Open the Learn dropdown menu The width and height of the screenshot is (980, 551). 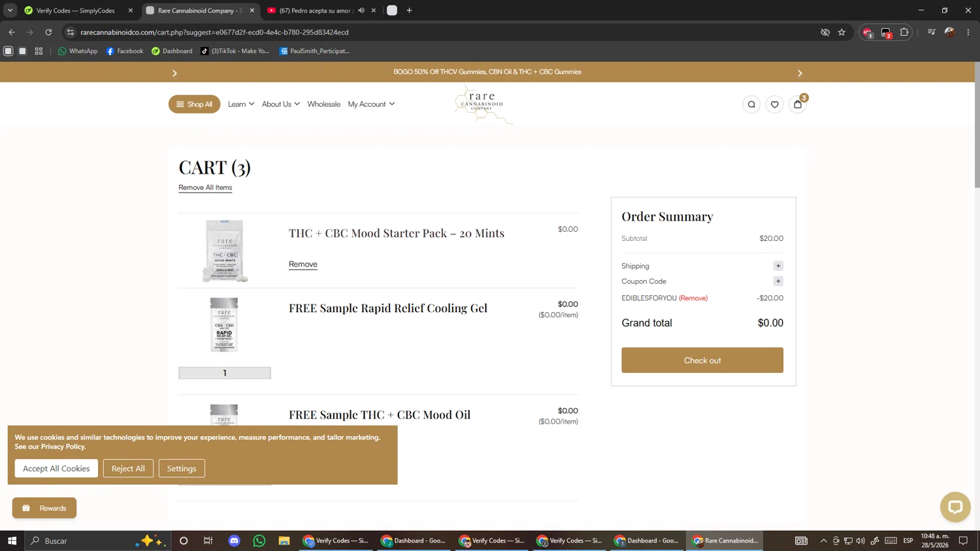pyautogui.click(x=241, y=104)
